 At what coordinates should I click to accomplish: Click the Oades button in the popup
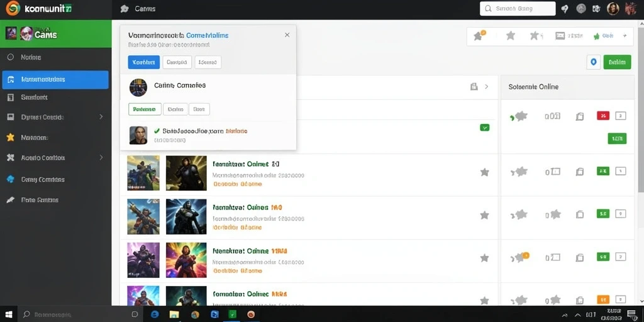pyautogui.click(x=175, y=109)
